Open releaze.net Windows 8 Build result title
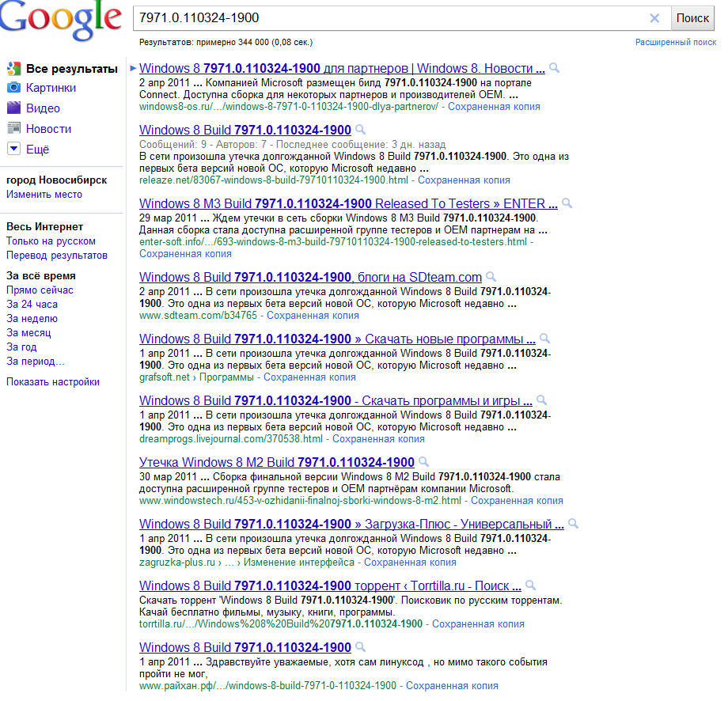The image size is (728, 701). 245,130
